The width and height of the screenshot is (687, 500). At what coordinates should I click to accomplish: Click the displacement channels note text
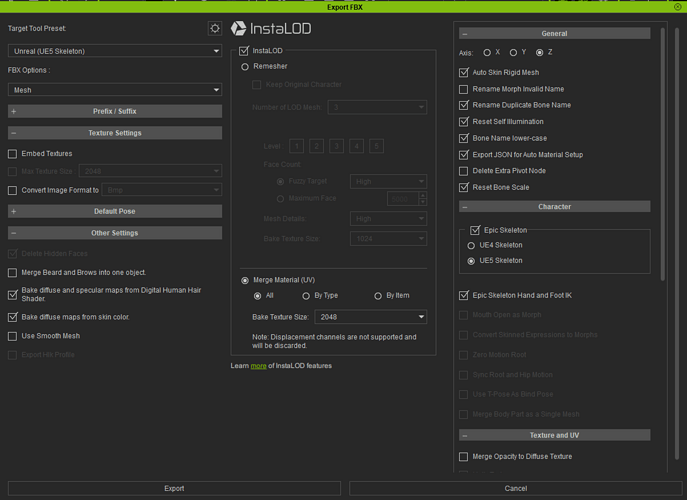coord(334,341)
